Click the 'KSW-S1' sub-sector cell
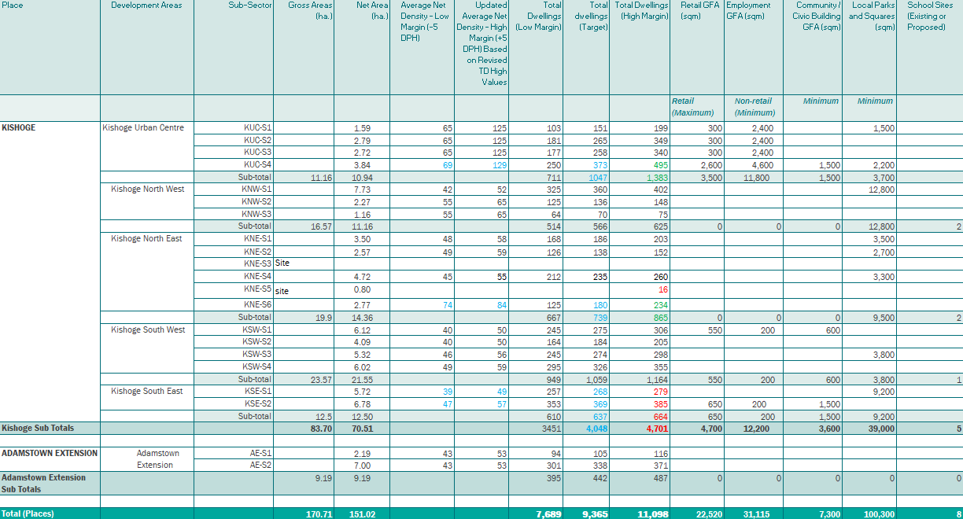The width and height of the screenshot is (963, 519). pyautogui.click(x=257, y=330)
